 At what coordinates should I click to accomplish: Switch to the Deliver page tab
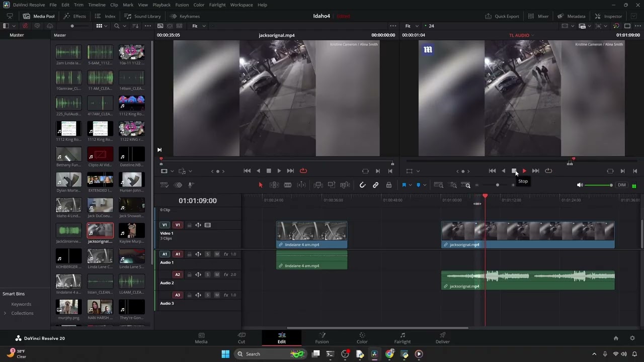443,338
